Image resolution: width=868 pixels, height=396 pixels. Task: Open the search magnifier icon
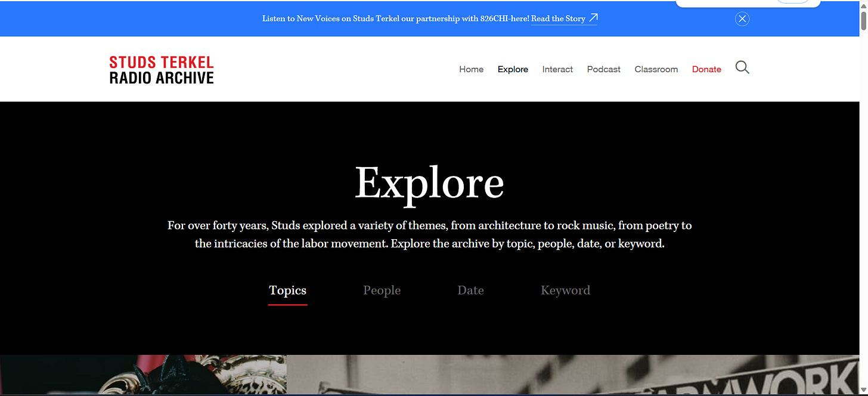click(x=742, y=67)
